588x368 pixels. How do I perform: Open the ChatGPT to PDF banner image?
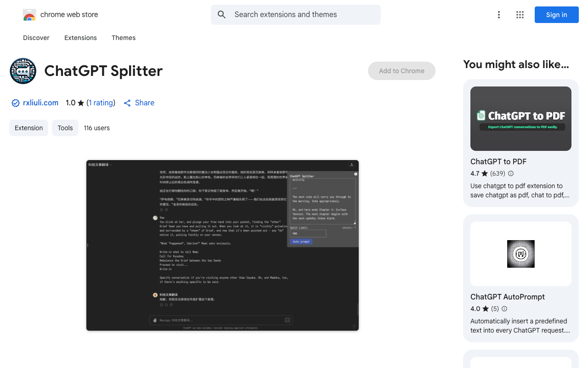521,119
